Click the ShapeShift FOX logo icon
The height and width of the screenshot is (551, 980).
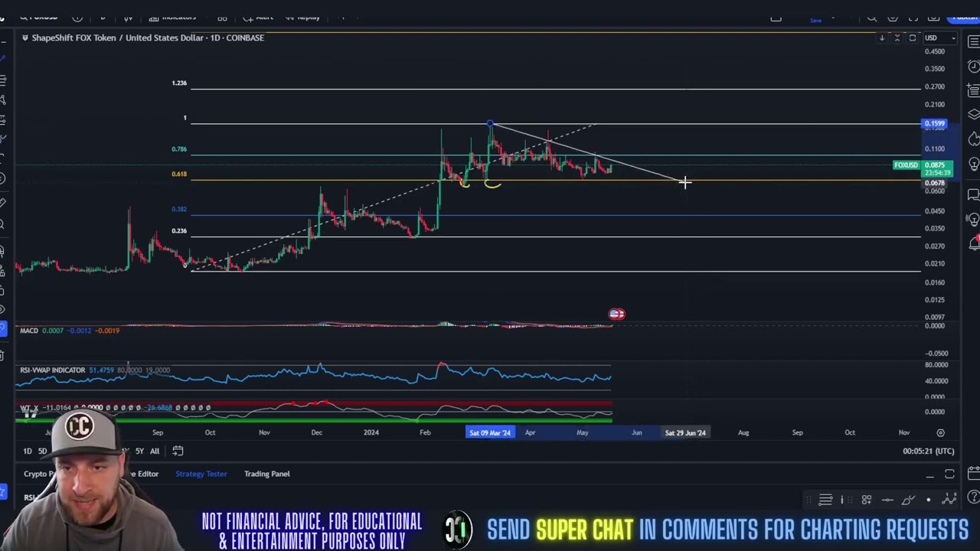click(25, 37)
